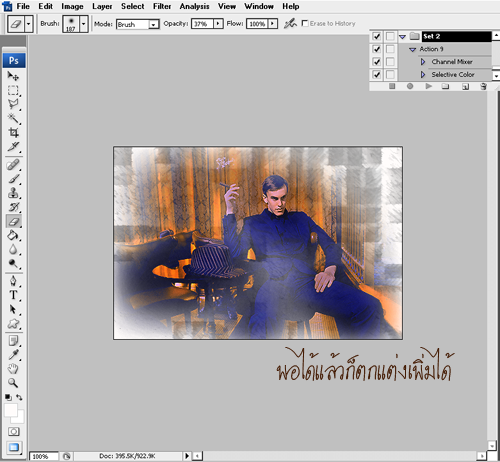Enable airbrush capabilities in options bar

click(x=290, y=24)
